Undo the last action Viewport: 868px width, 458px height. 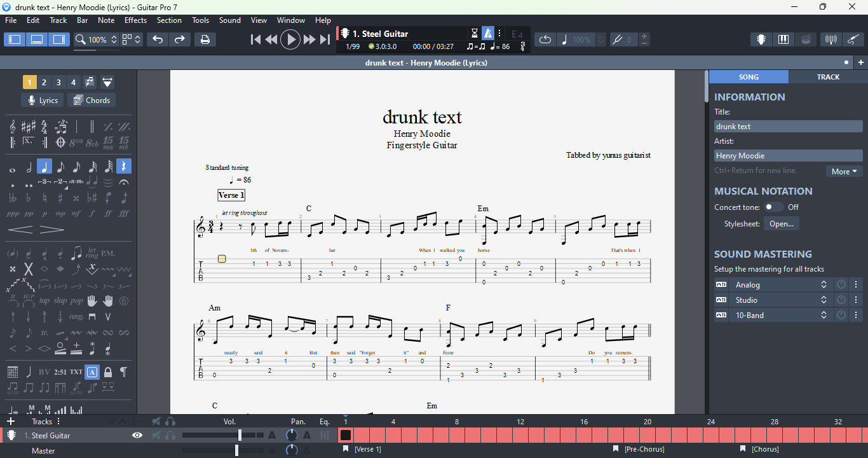point(158,39)
